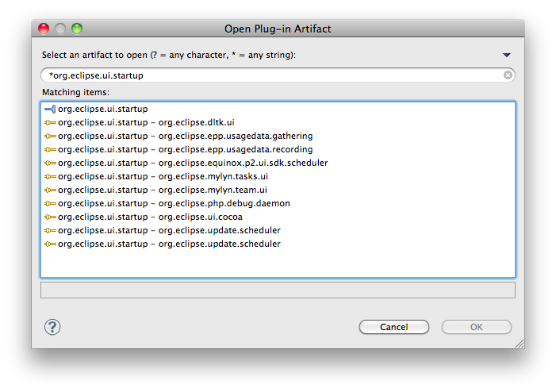Viewport: 556px width, 392px height.
Task: Select the org.eclipse.equinox.p2.ui.sdk.scheduler row
Action: coord(278,163)
